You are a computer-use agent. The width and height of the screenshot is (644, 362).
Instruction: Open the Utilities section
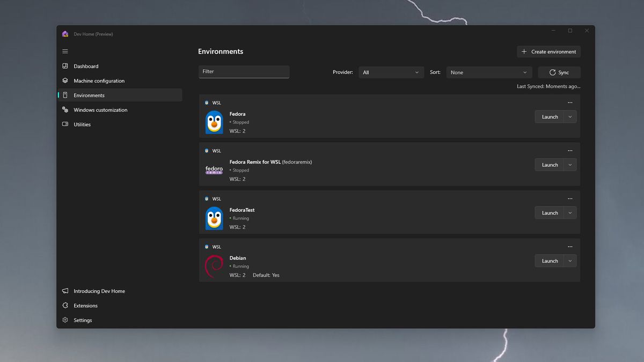pyautogui.click(x=82, y=124)
